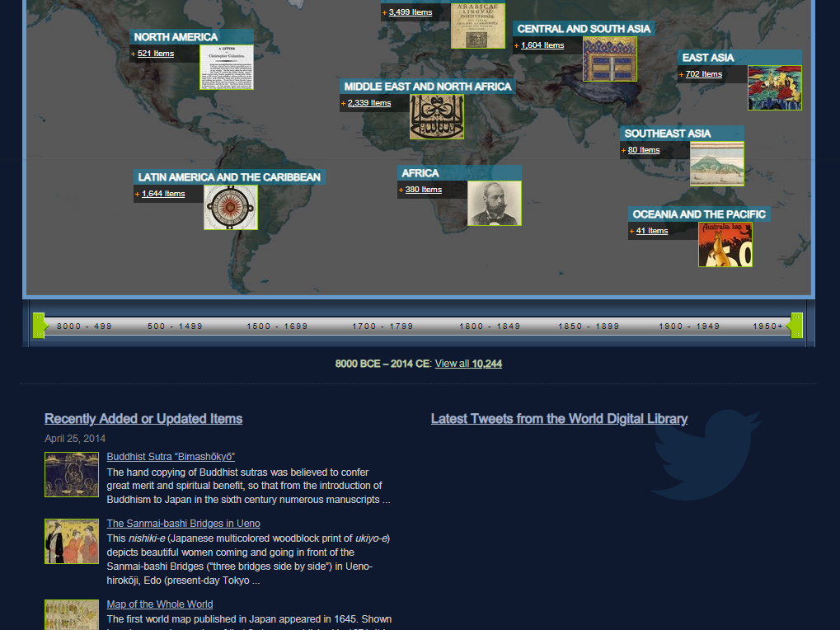
Task: Select the 1500 - 1699 timeline period
Action: pyautogui.click(x=277, y=327)
